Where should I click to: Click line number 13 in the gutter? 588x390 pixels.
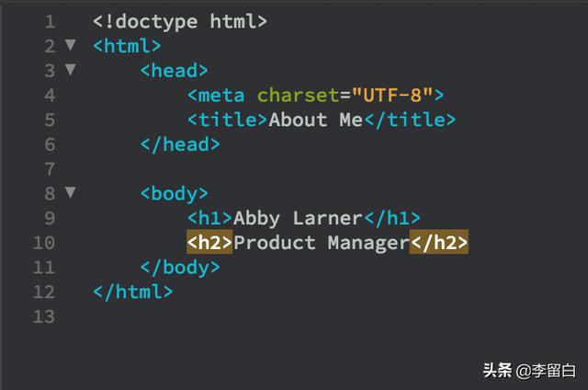point(43,316)
